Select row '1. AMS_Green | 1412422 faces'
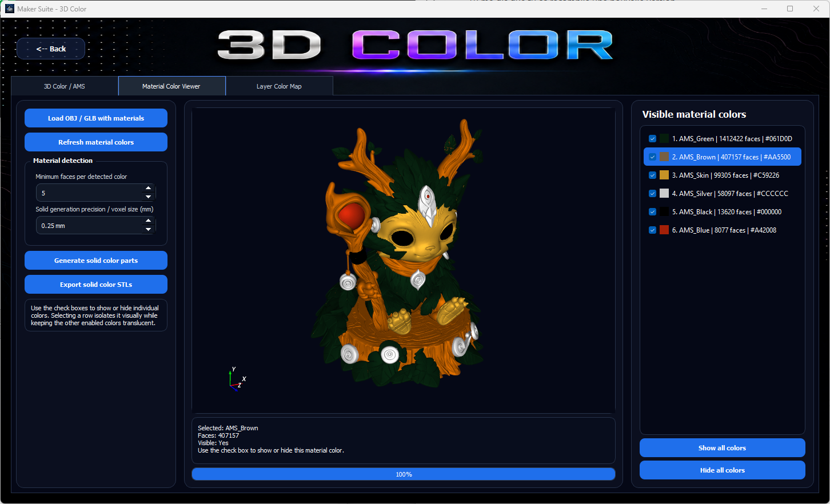The image size is (830, 504). (723, 139)
